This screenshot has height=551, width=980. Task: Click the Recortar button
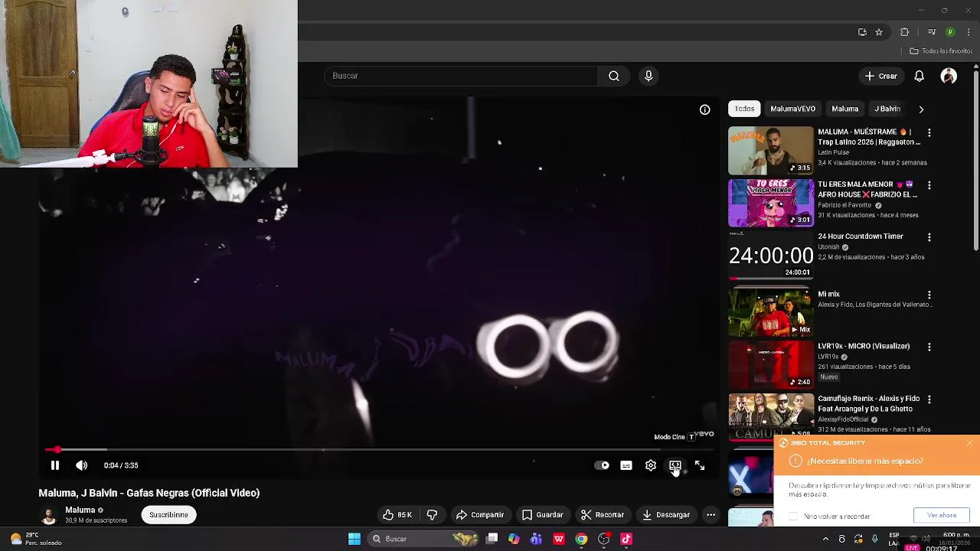tap(602, 515)
